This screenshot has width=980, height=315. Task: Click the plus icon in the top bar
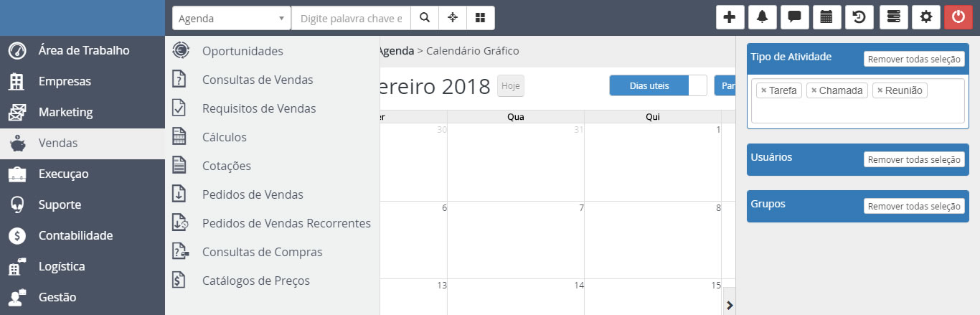[730, 17]
